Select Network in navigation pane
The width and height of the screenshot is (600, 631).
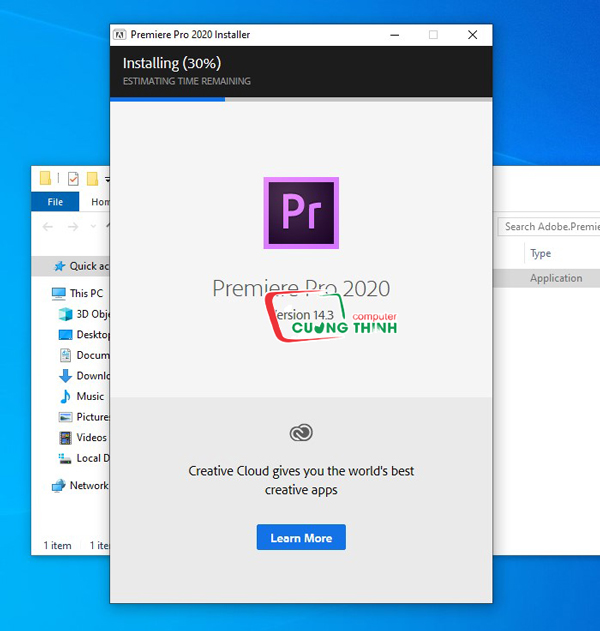[80, 485]
